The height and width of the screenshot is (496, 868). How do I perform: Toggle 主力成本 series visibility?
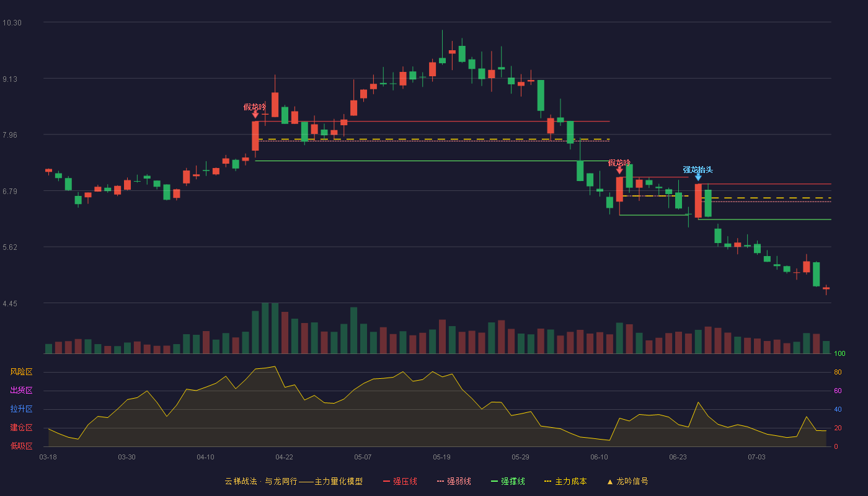coord(565,481)
